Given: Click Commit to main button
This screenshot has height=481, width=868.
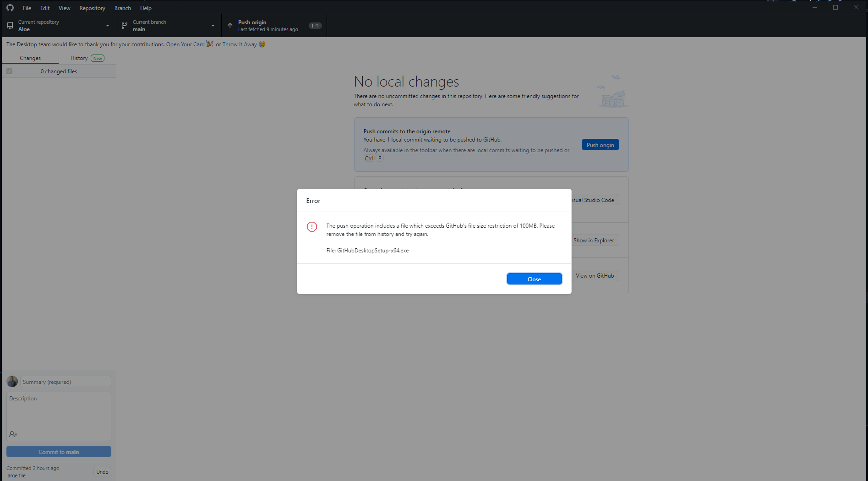Looking at the screenshot, I should [x=59, y=452].
